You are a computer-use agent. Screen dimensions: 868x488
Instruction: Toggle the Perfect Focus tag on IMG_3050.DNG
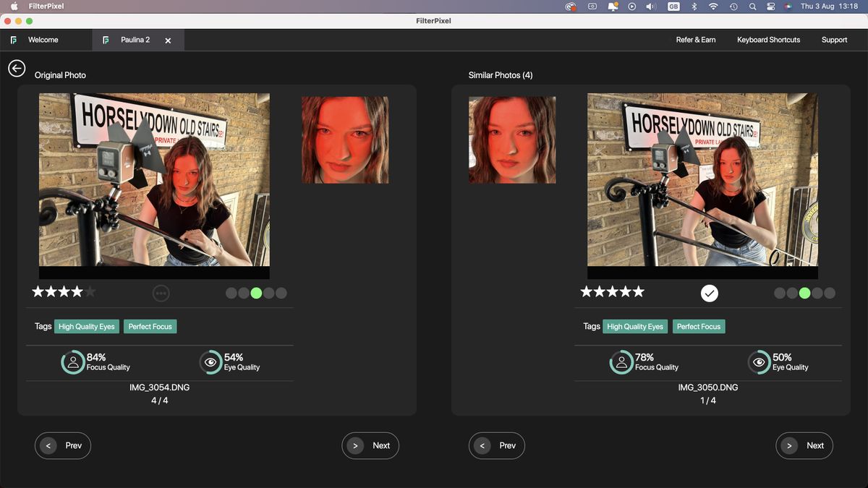[699, 326]
